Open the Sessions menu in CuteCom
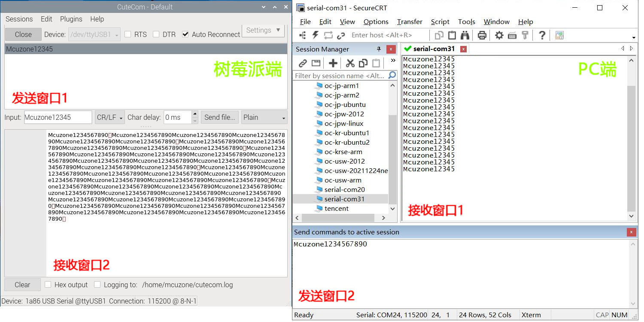 click(19, 19)
